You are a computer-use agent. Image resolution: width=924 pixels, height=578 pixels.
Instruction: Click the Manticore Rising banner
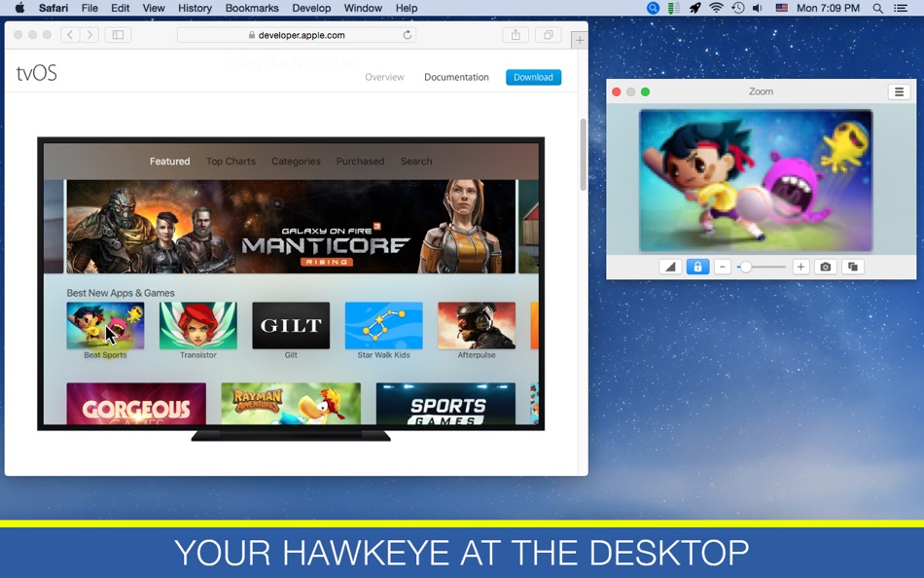coord(291,227)
